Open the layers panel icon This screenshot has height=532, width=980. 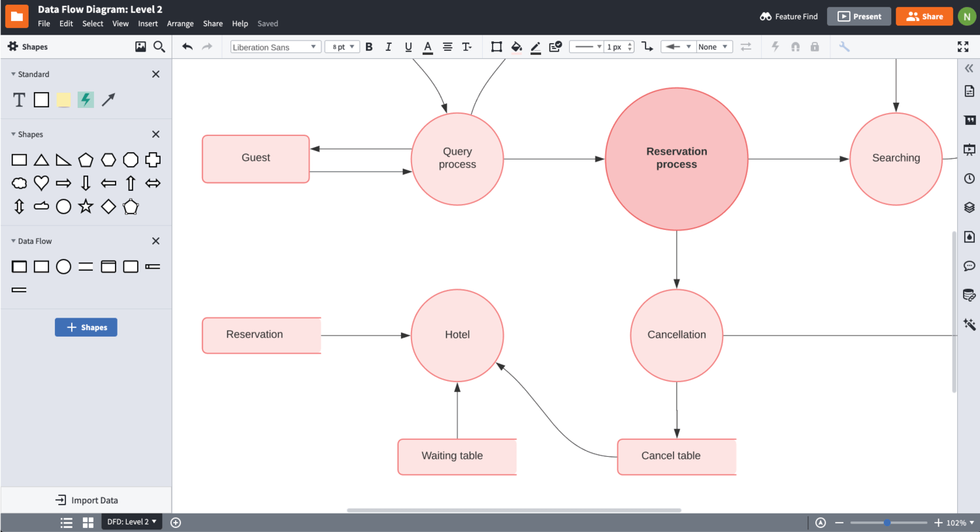click(969, 207)
